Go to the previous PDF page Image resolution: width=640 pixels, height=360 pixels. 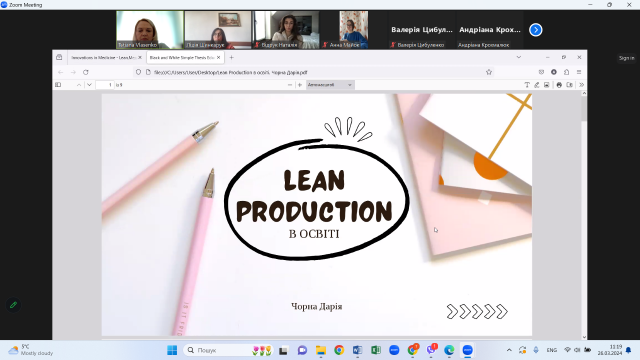pos(79,85)
